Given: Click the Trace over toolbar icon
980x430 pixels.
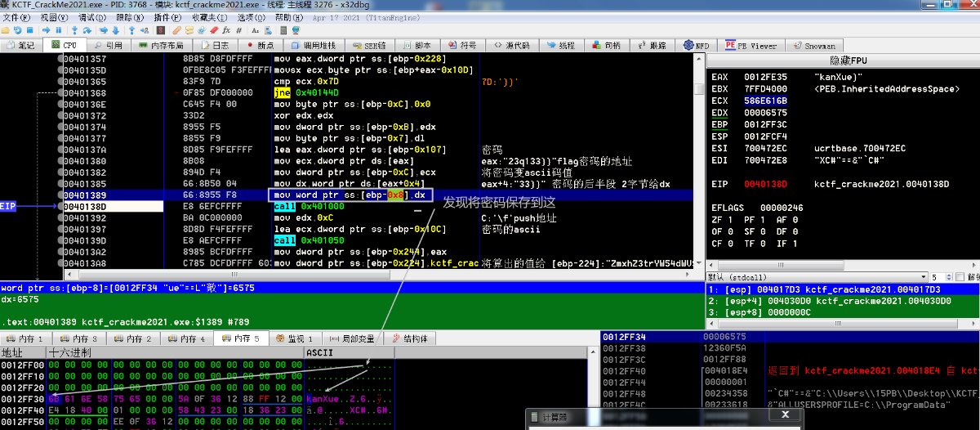Looking at the screenshot, I should 116,30.
